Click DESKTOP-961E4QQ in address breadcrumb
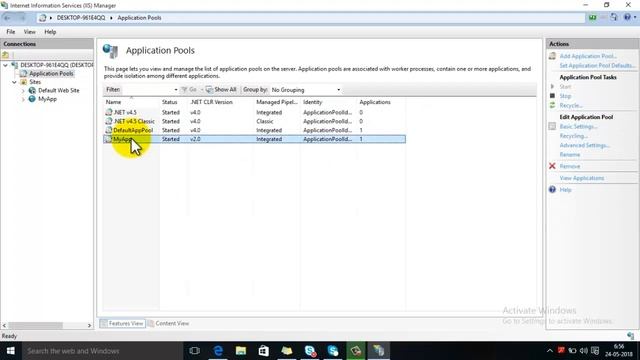This screenshot has width=640, height=360. pyautogui.click(x=81, y=18)
